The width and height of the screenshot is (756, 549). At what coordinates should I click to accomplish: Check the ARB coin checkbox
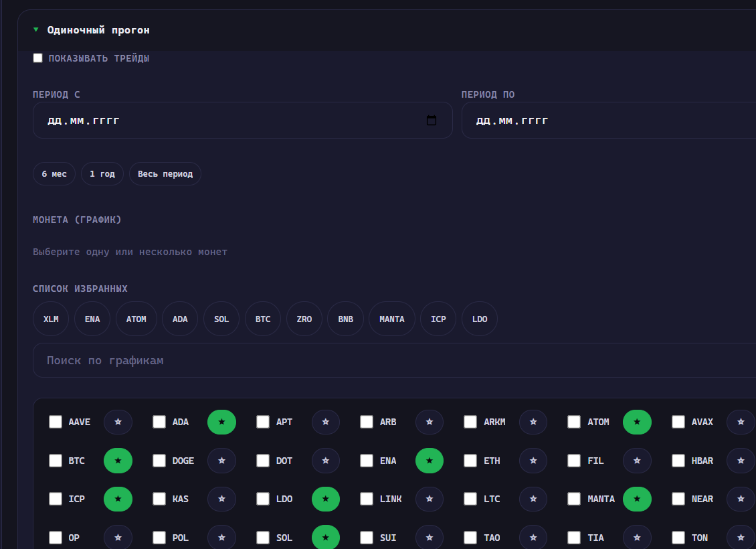tap(367, 422)
